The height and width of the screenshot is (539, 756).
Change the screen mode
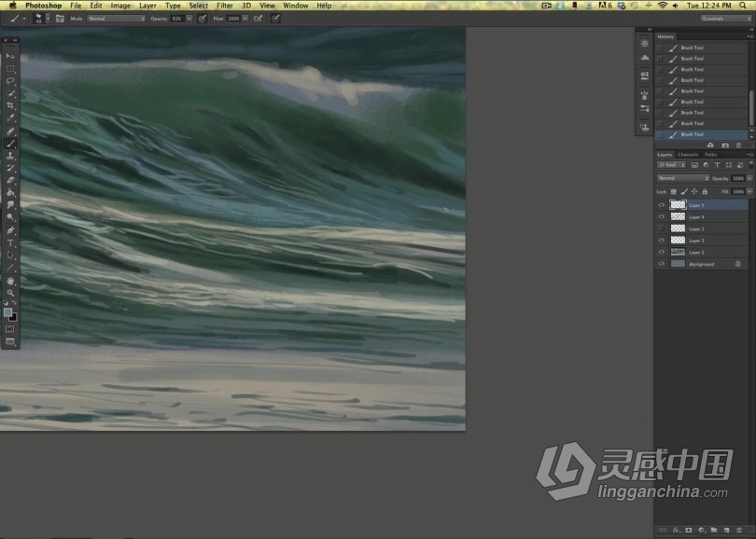tap(9, 341)
